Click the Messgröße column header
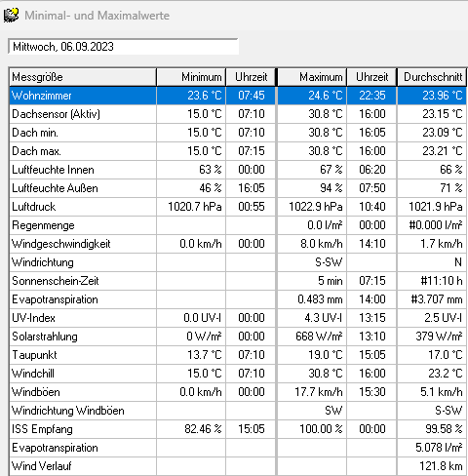This screenshot has height=476, width=468. tap(83, 77)
